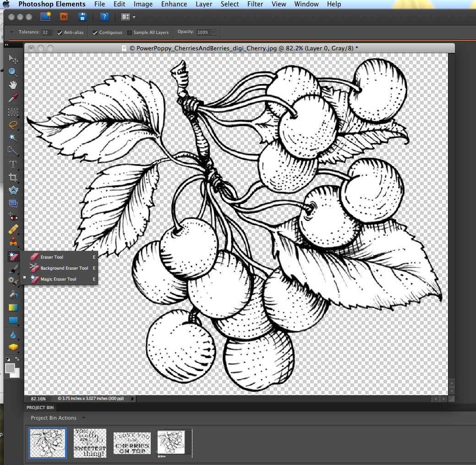Choose Background Eraser Tool from flyout

click(x=64, y=268)
